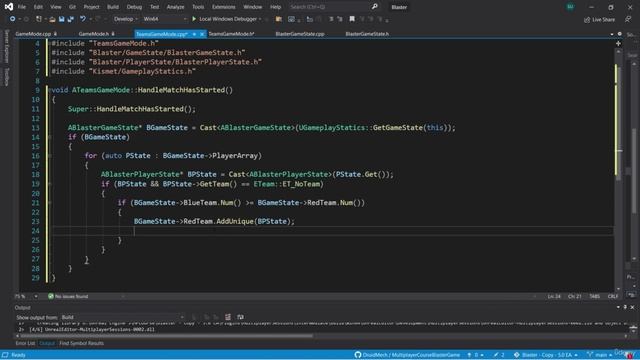Image resolution: width=640 pixels, height=360 pixels.
Task: Click the CRLF line ending indicator
Action: click(x=613, y=296)
